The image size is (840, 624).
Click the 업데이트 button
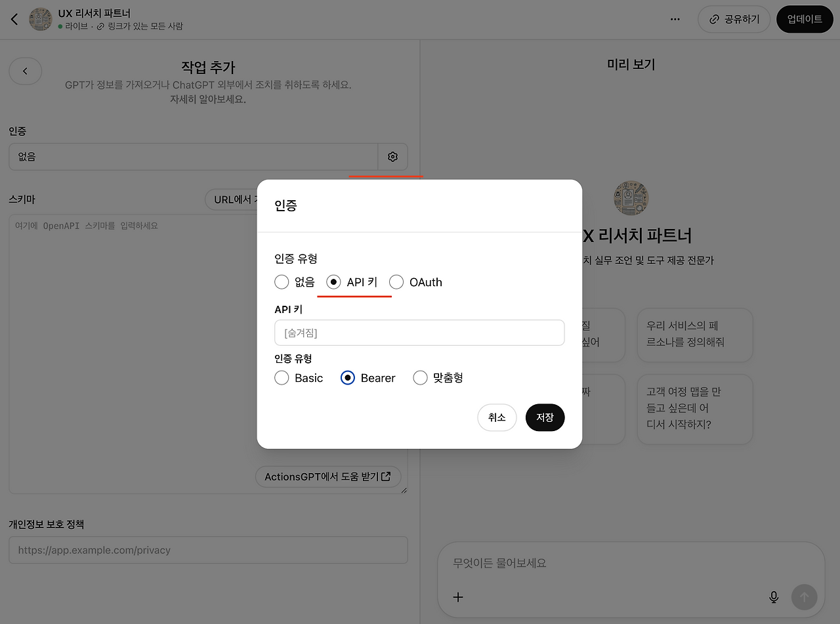pyautogui.click(x=805, y=19)
